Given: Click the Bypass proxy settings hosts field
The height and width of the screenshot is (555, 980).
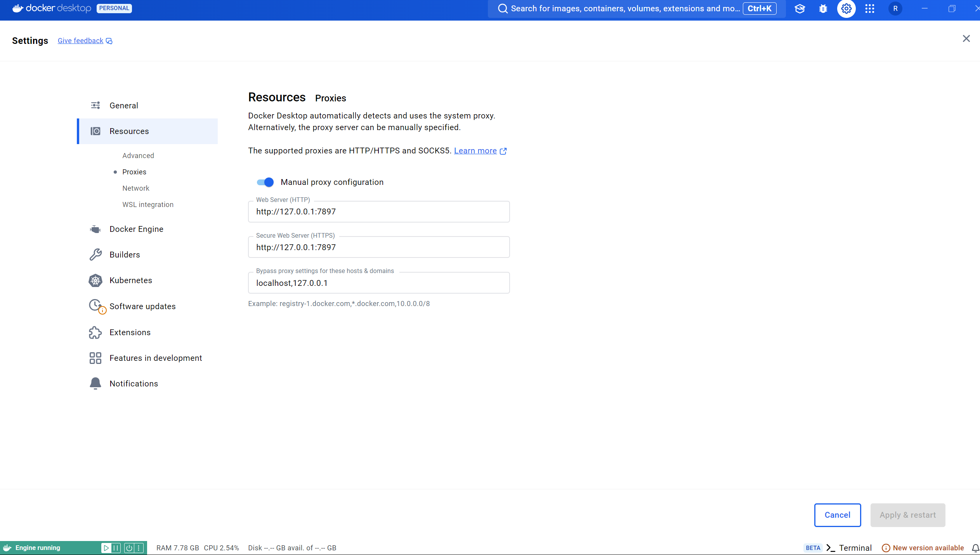Looking at the screenshot, I should [379, 283].
